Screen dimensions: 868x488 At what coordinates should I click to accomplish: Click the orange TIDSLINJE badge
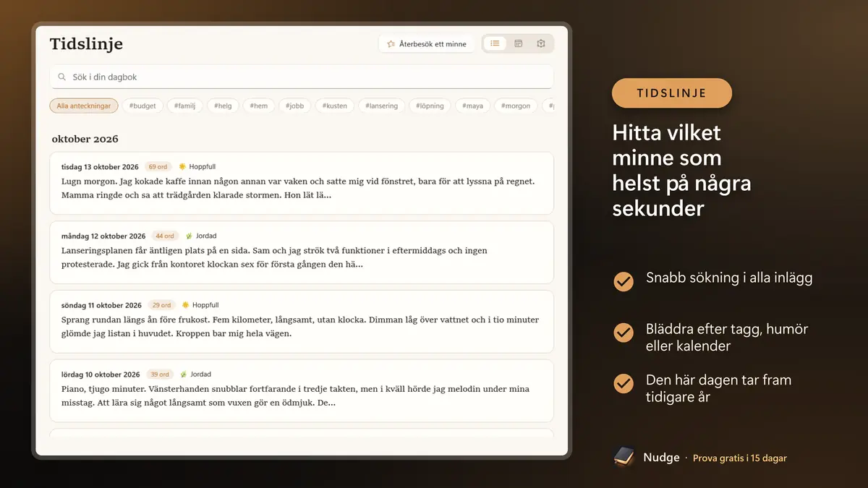point(672,93)
